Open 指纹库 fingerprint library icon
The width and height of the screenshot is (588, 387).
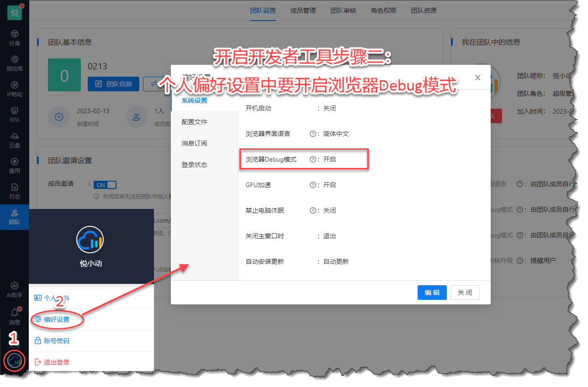point(15,63)
